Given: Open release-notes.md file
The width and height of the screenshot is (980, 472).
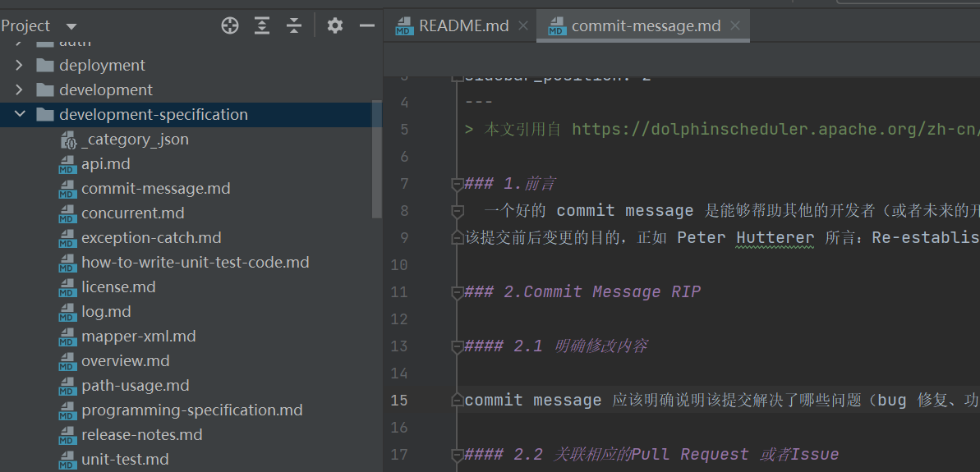Looking at the screenshot, I should tap(142, 434).
